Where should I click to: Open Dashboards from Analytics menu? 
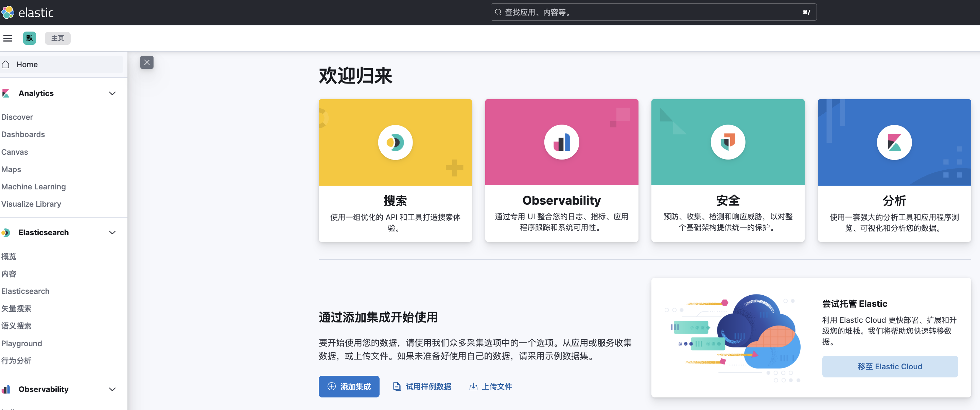pyautogui.click(x=23, y=134)
